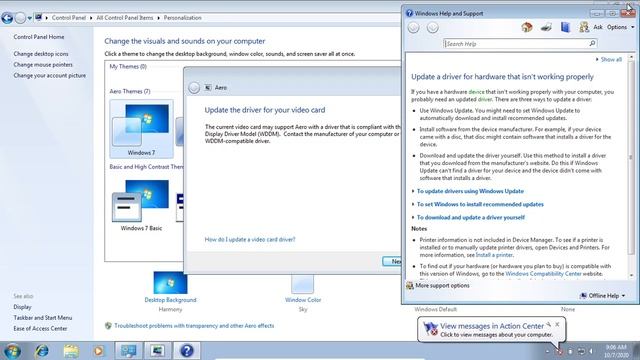Viewport: 640px width, 360px height.
Task: Open Windows Compatibility Center link
Action: click(543, 274)
